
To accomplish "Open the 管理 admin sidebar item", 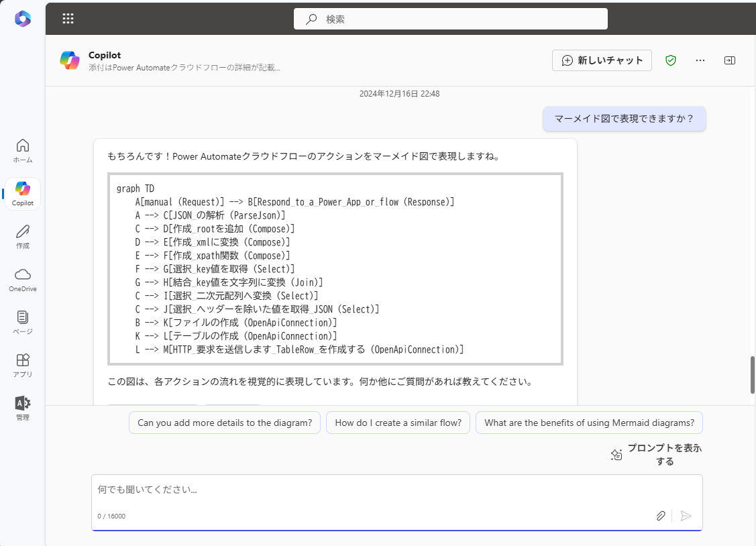I will click(23, 408).
